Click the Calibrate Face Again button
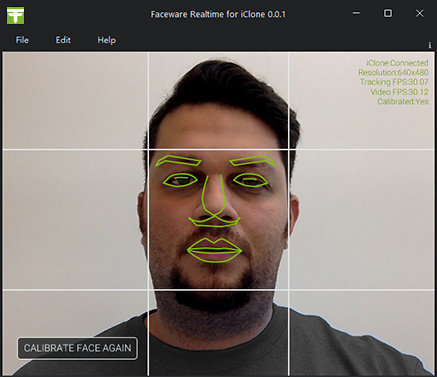Image resolution: width=437 pixels, height=377 pixels. pos(77,348)
